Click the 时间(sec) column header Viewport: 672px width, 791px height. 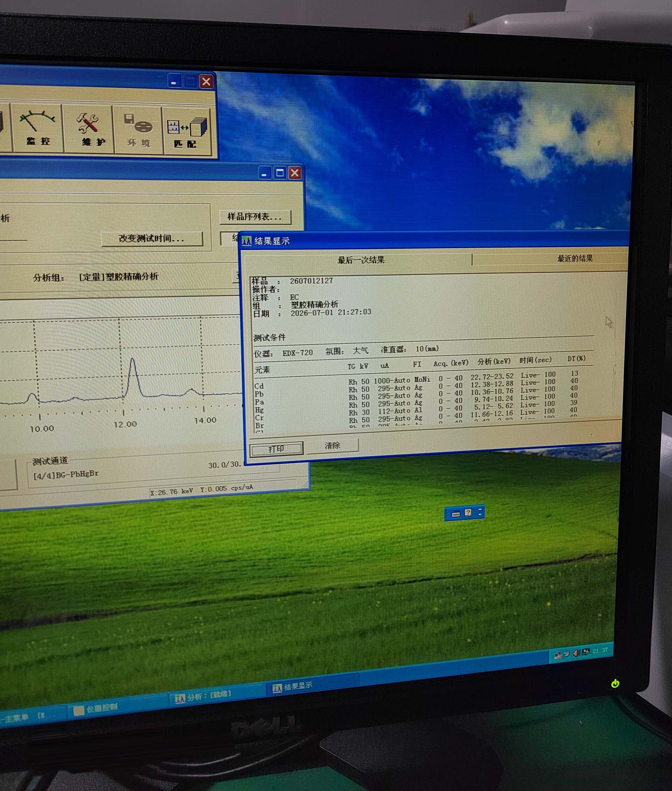click(x=535, y=360)
